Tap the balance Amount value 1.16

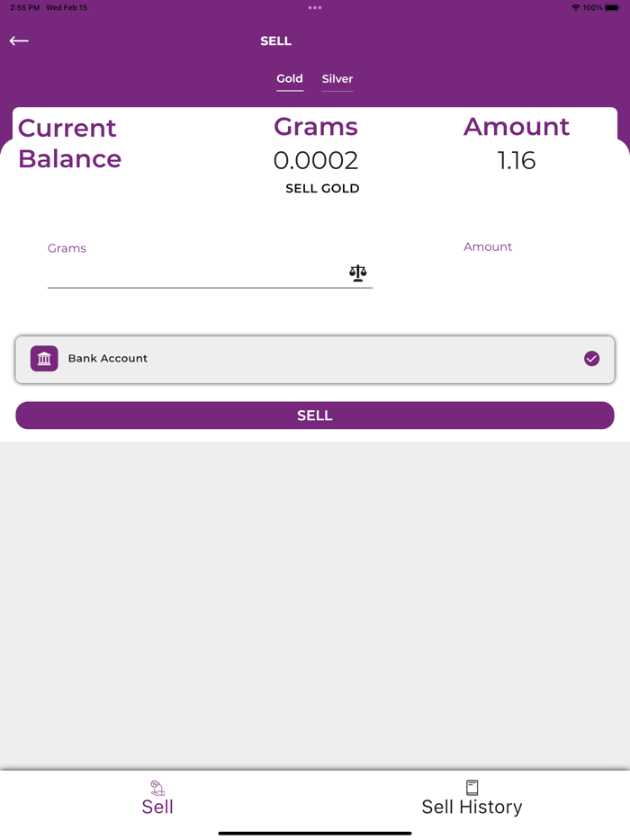[517, 161]
